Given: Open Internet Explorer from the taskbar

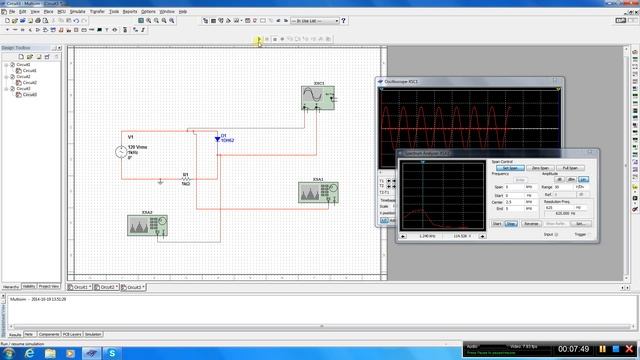Looking at the screenshot, I should click(x=29, y=353).
